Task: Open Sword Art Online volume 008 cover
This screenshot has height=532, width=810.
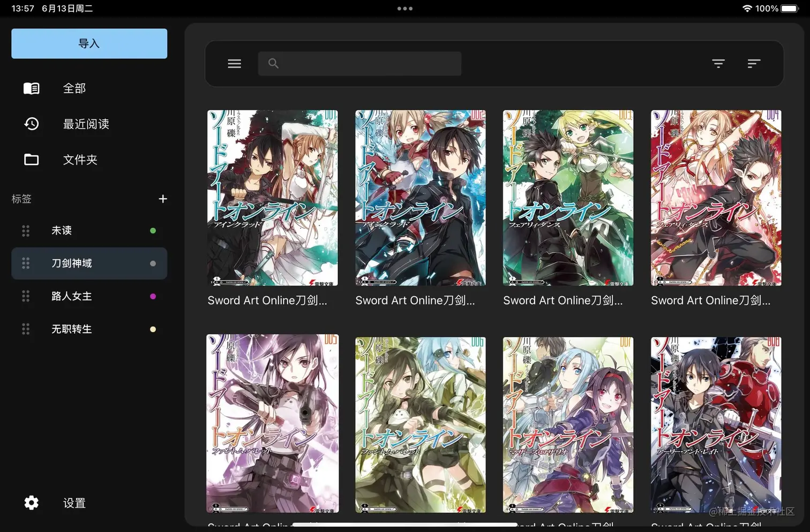Action: 716,425
